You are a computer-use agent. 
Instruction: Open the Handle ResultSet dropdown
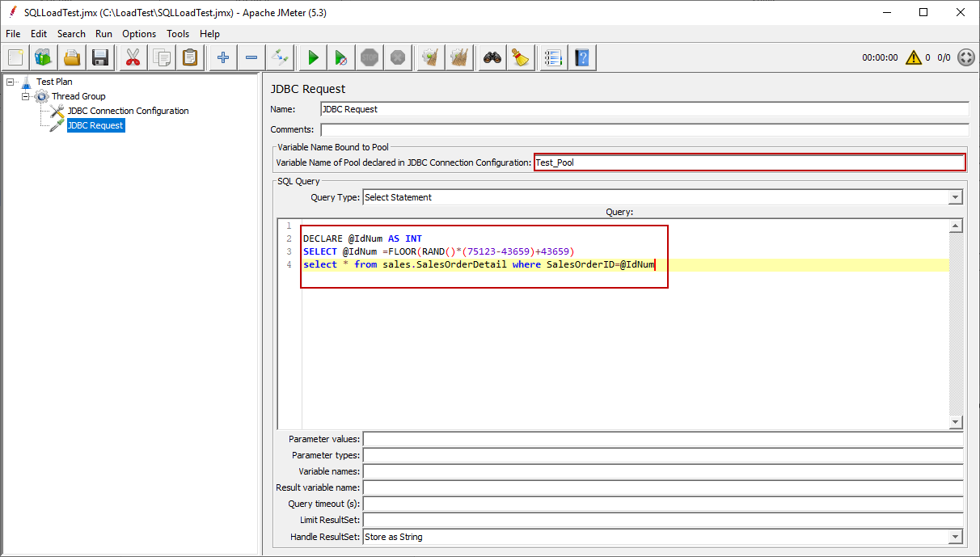tap(956, 537)
